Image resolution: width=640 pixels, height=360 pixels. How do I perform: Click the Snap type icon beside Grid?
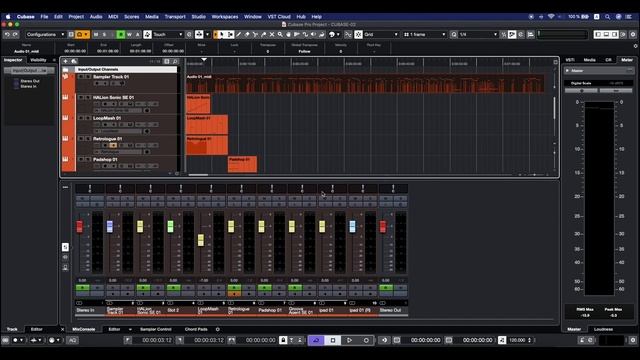click(358, 35)
